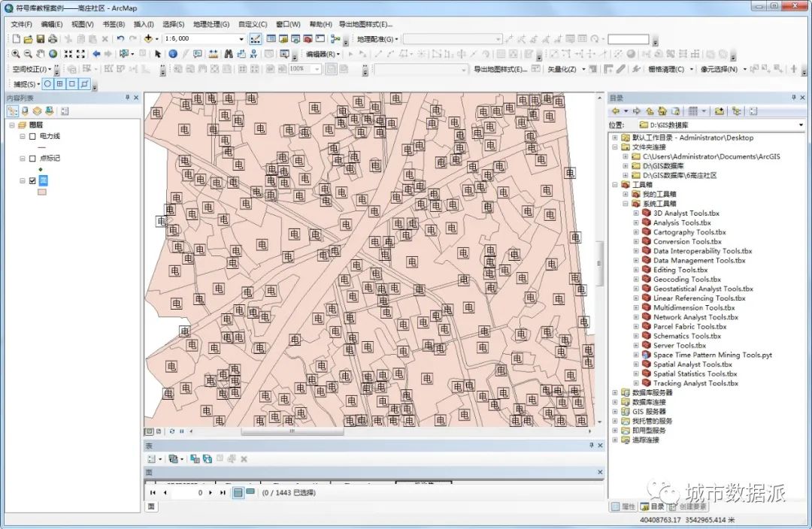Expand the GIS 服务器 node

(615, 412)
